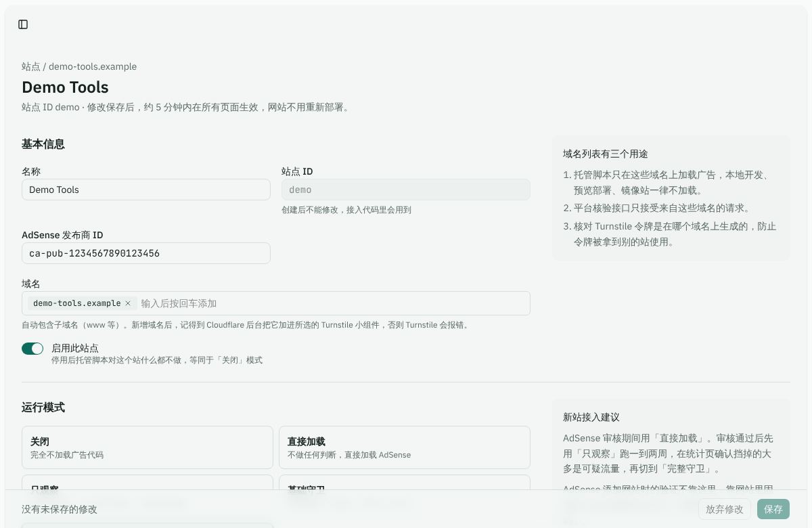Click the AdSense 发布商 ID field
Viewport: 812px width, 528px height.
click(x=146, y=253)
